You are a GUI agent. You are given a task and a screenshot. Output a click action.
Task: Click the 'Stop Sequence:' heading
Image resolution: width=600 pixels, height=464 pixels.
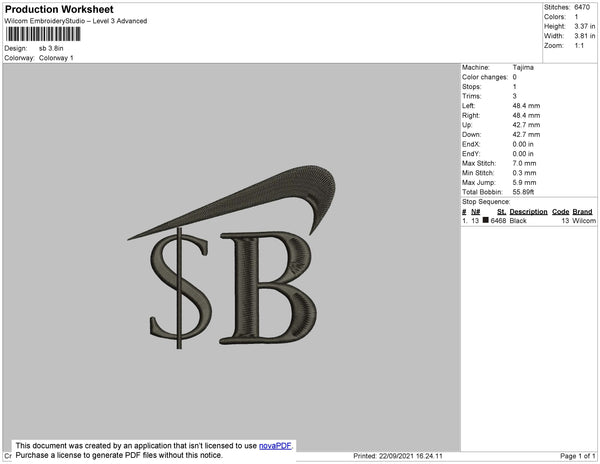(x=486, y=202)
